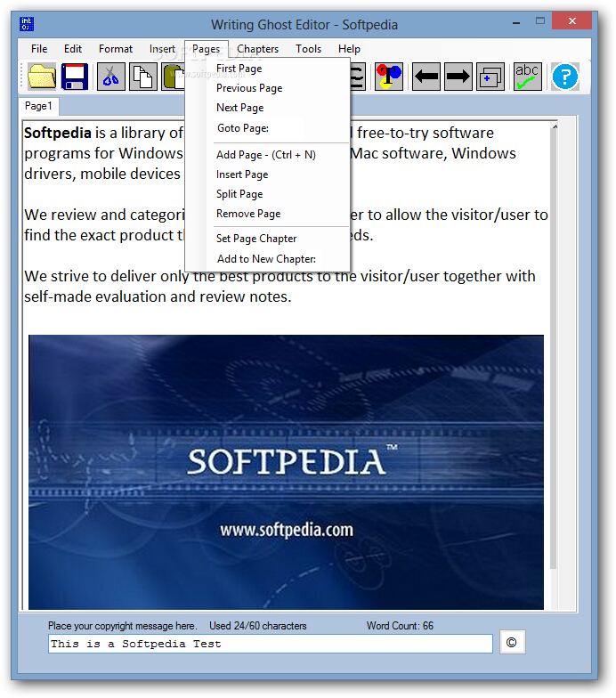Close the open Pages menu

[x=207, y=49]
